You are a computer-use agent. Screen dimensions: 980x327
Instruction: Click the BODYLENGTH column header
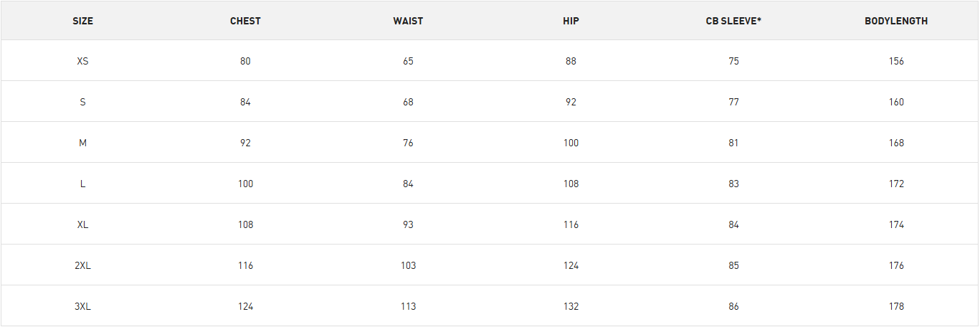(x=896, y=21)
